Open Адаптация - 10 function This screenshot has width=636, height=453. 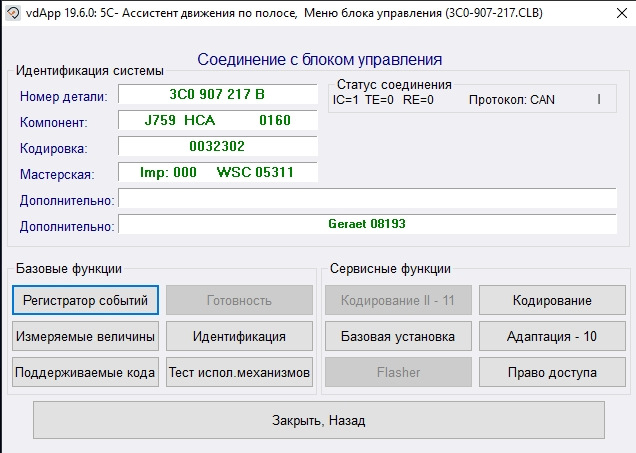(552, 336)
